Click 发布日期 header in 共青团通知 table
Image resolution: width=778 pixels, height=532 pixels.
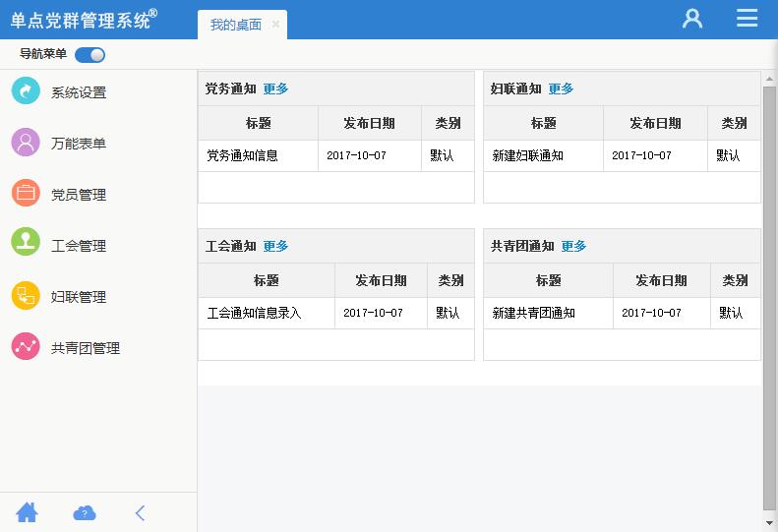pos(661,280)
